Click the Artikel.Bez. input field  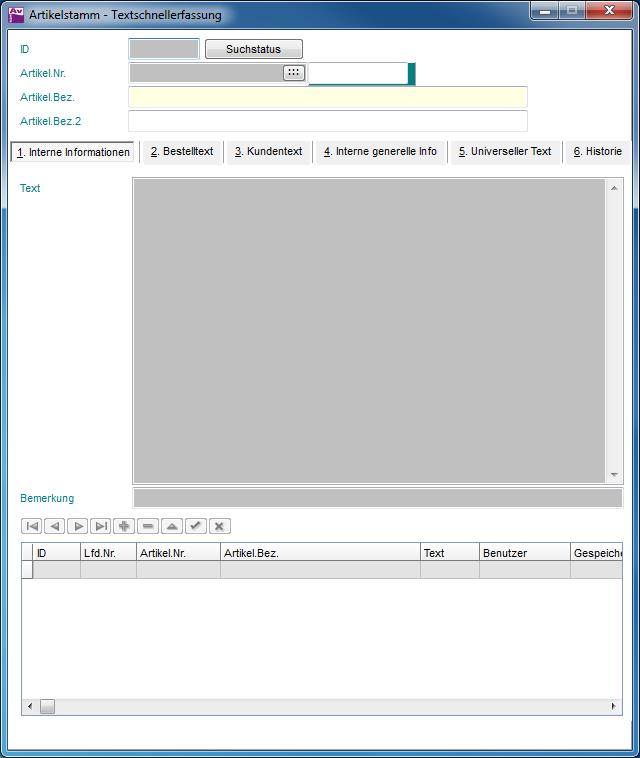click(x=327, y=97)
